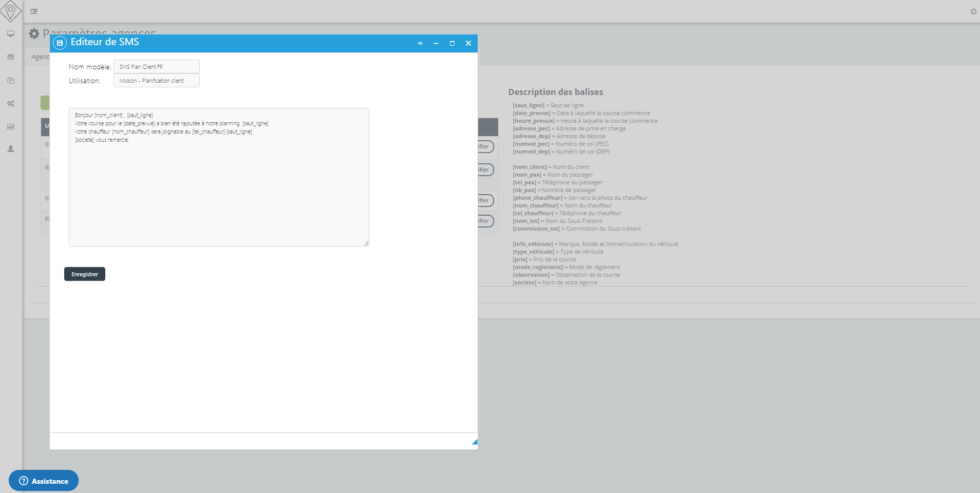This screenshot has height=493, width=980.
Task: Select the monitor icon in the sidebar
Action: click(x=11, y=34)
